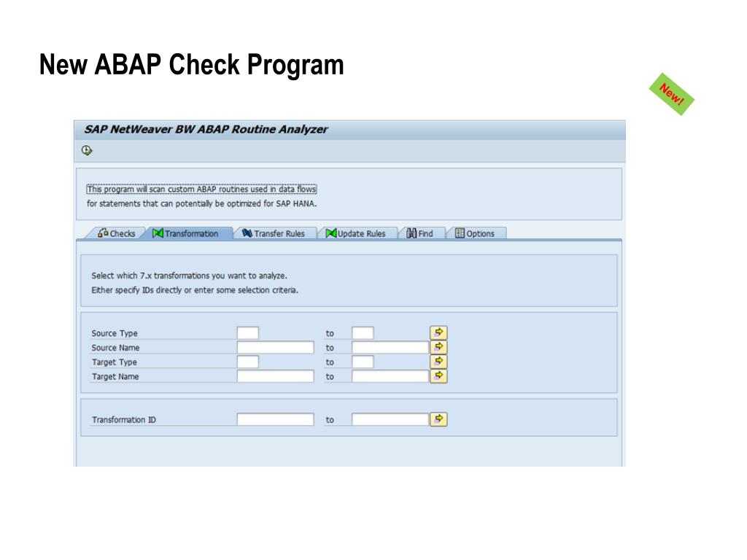Click the Target Type to field

(363, 362)
